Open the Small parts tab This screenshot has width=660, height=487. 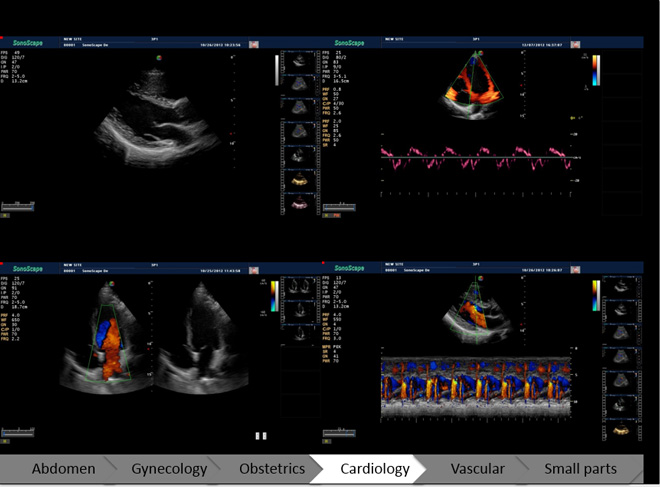580,468
